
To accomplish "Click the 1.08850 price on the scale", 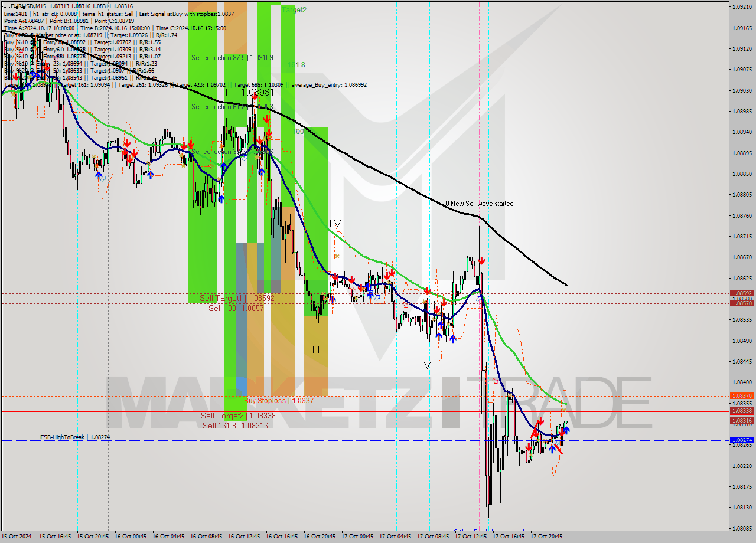I will point(742,174).
